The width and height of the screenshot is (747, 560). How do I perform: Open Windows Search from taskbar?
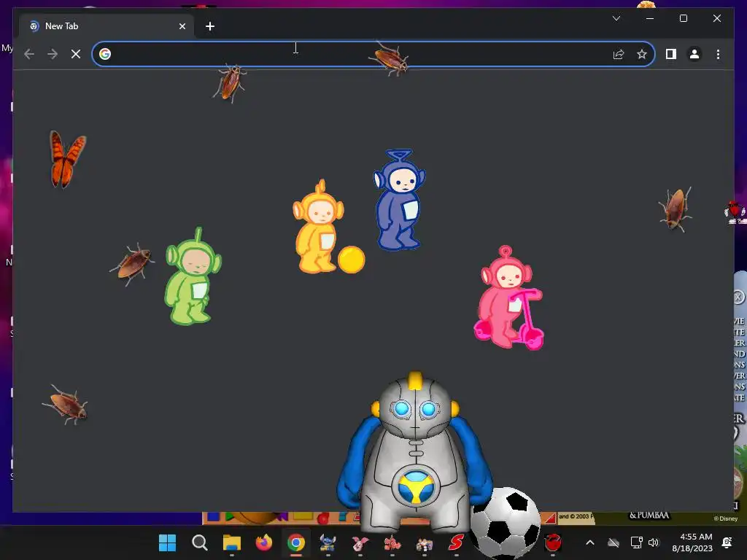[x=200, y=542]
